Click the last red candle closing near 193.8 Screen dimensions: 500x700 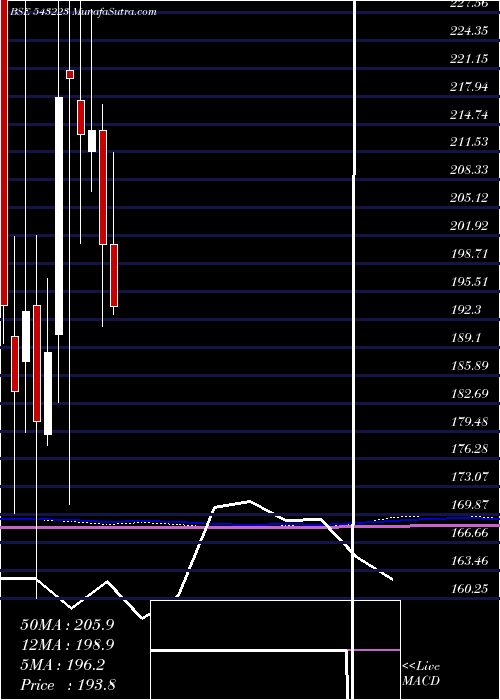pos(114,275)
